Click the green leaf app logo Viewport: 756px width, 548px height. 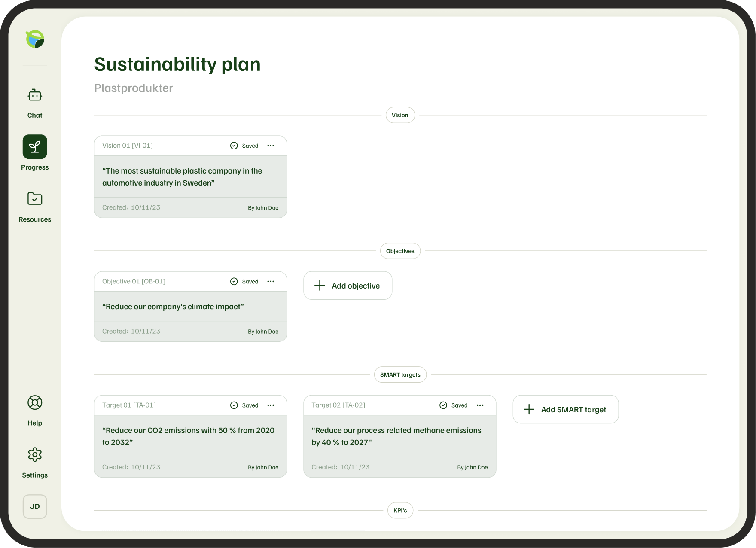click(x=35, y=39)
